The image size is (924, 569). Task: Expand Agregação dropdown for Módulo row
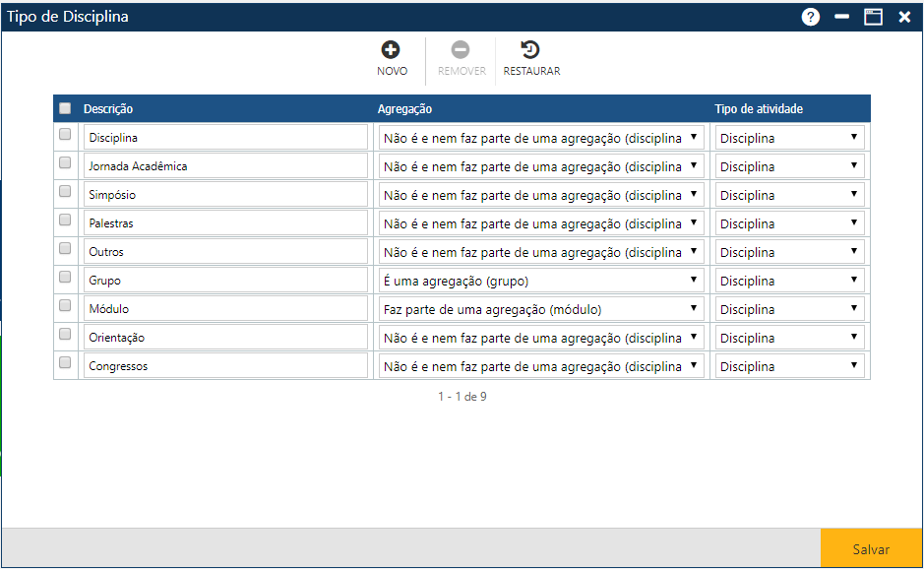point(541,309)
